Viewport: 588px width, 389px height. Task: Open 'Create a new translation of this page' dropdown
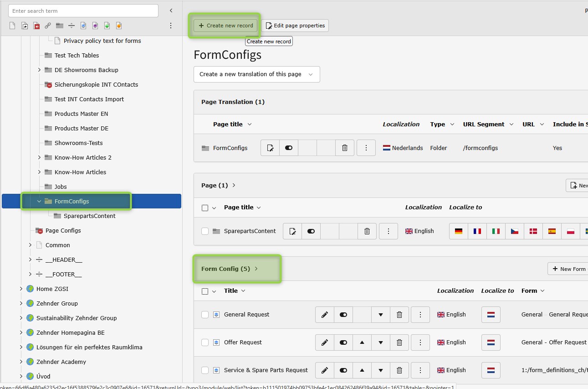click(x=256, y=74)
